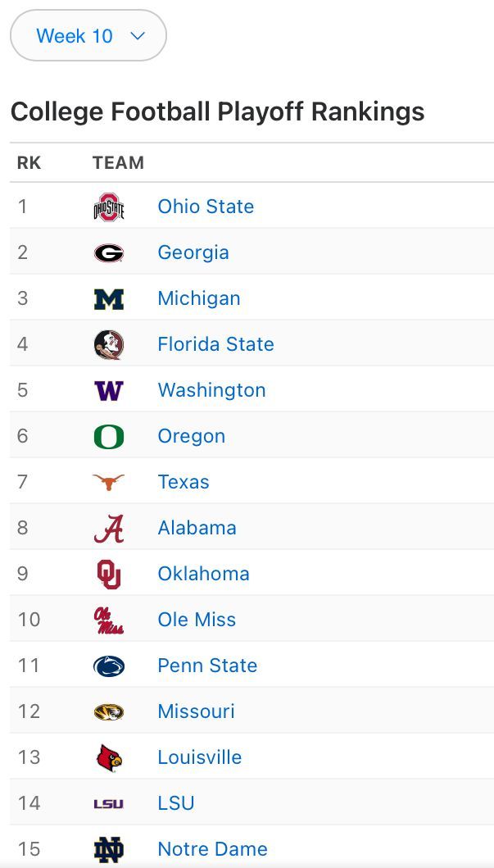Click the Oklahoma OU logo

109,575
